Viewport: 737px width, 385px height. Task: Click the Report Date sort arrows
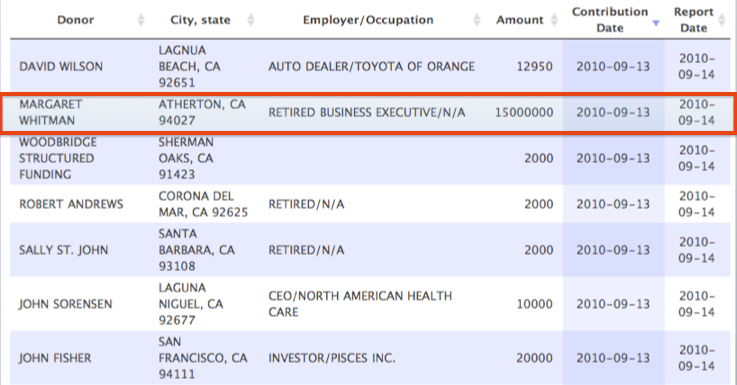(722, 20)
